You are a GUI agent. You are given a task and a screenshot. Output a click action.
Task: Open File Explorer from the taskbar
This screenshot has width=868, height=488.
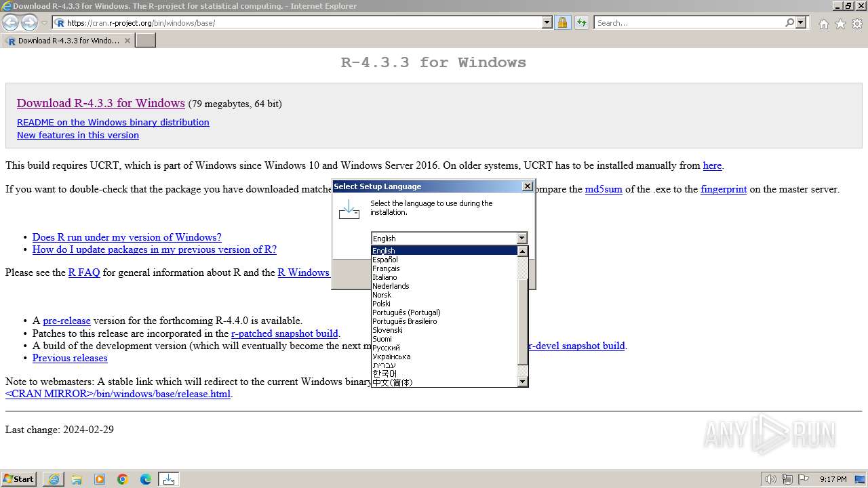coord(77,479)
